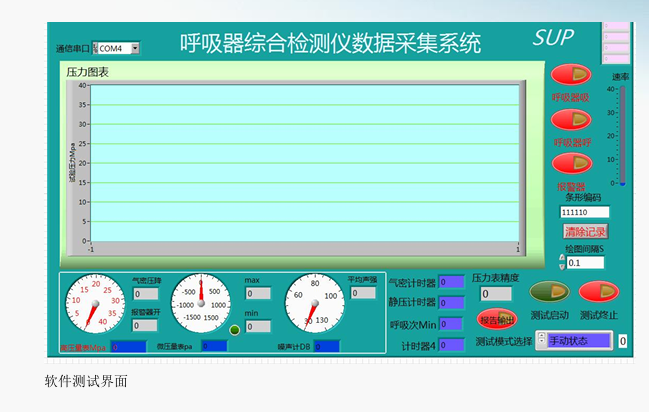Click the 压力表精度 value field
The width and height of the screenshot is (649, 412).
tap(496, 294)
